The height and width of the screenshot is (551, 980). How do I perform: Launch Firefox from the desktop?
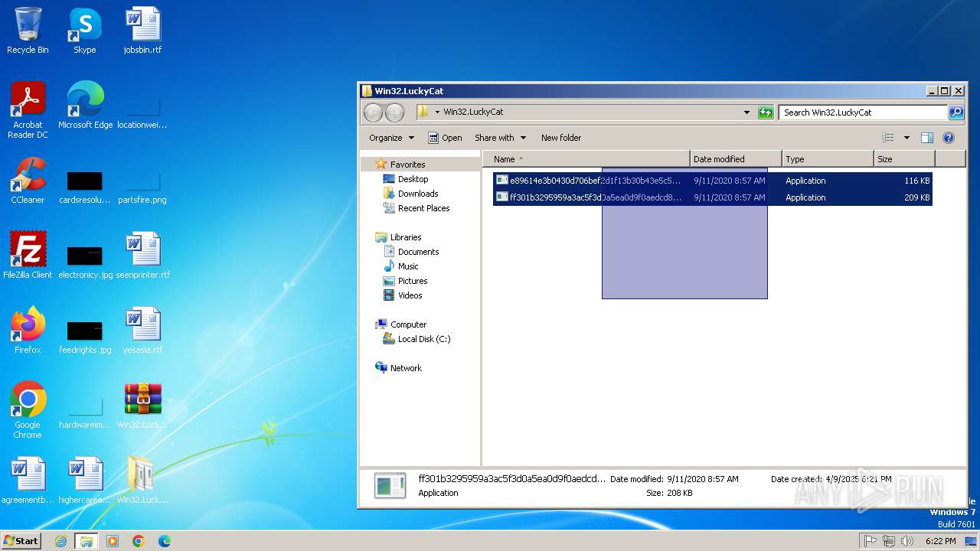click(28, 331)
